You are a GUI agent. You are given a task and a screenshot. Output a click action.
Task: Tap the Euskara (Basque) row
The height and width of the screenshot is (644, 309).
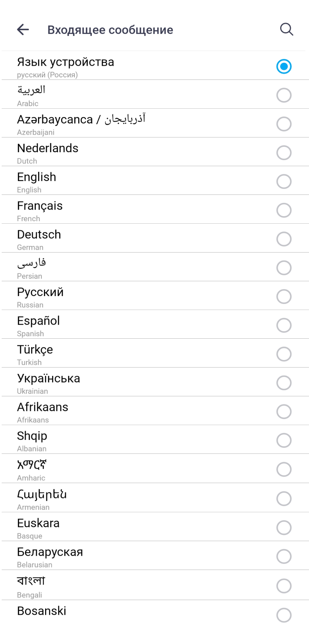[125, 528]
